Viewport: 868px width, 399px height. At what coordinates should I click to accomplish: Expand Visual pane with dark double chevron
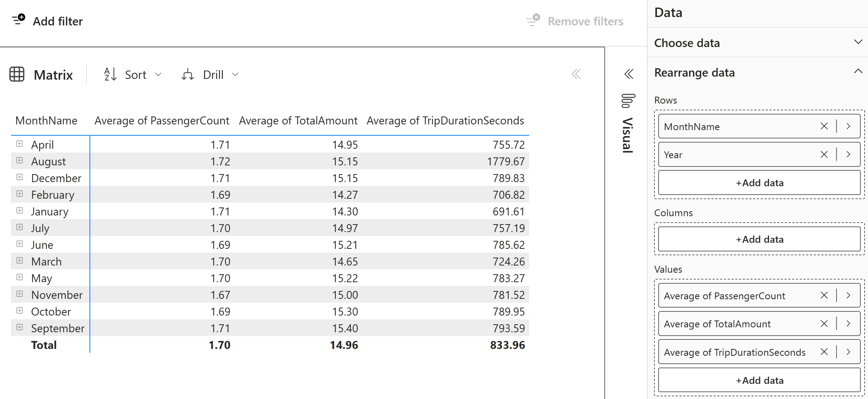(x=629, y=74)
